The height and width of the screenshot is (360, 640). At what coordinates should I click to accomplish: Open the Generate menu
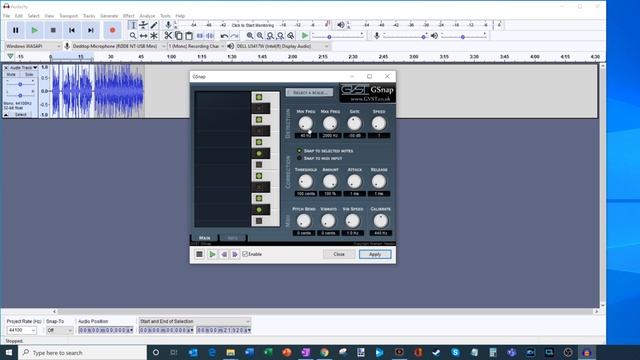[109, 16]
